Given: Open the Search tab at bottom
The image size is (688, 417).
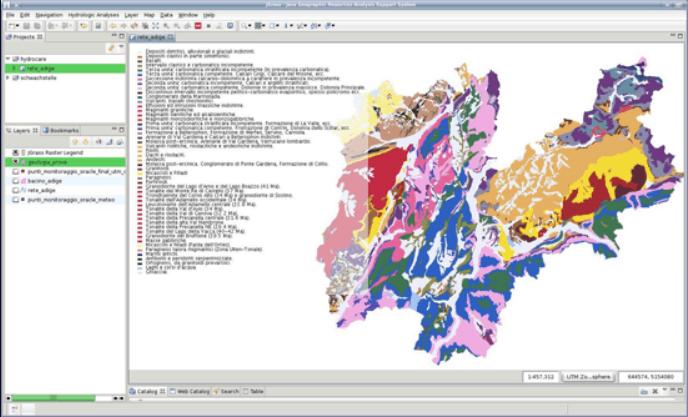Looking at the screenshot, I should coord(226,391).
